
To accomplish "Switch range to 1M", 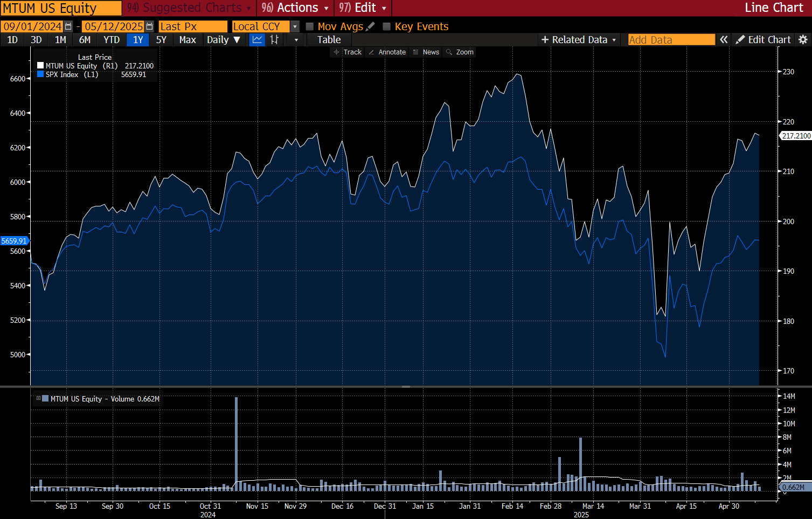I will pos(60,40).
